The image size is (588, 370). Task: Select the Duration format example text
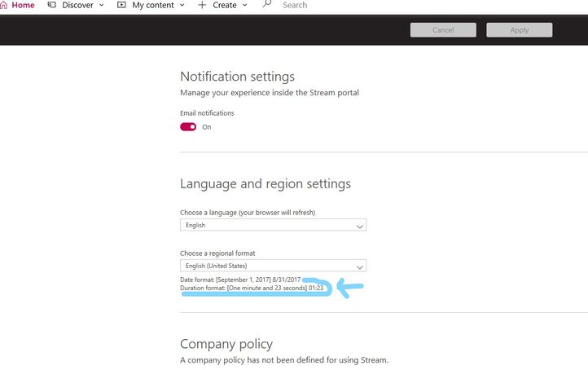pyautogui.click(x=252, y=288)
